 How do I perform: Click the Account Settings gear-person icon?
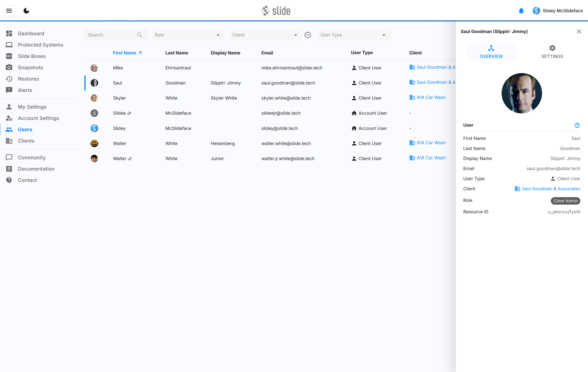[x=9, y=118]
